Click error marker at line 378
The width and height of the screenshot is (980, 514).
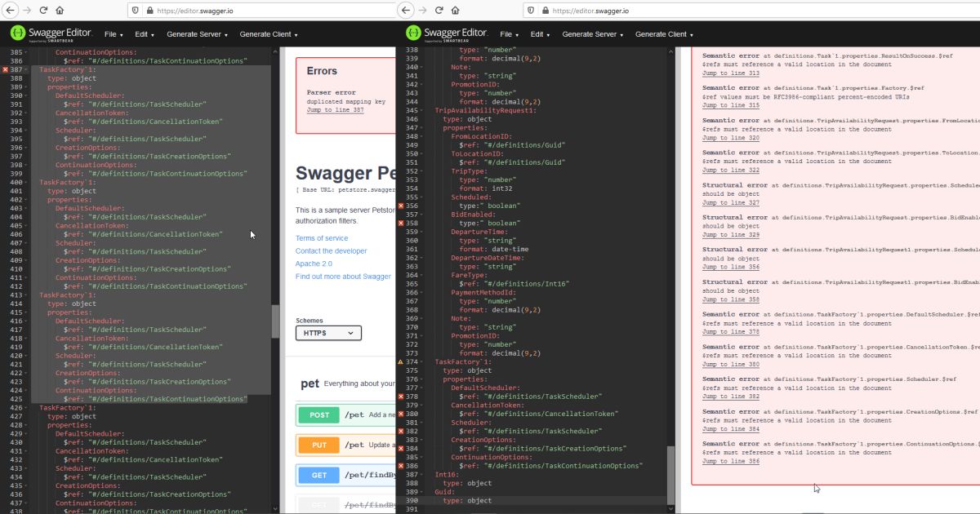tap(401, 397)
